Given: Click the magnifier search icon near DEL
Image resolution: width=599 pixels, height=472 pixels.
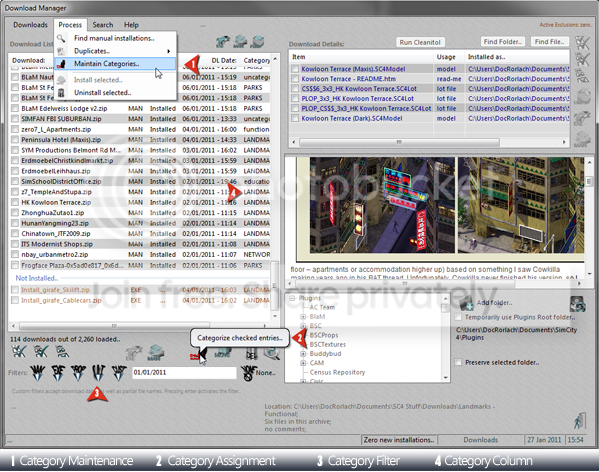Looking at the screenshot, I should tap(272, 353).
